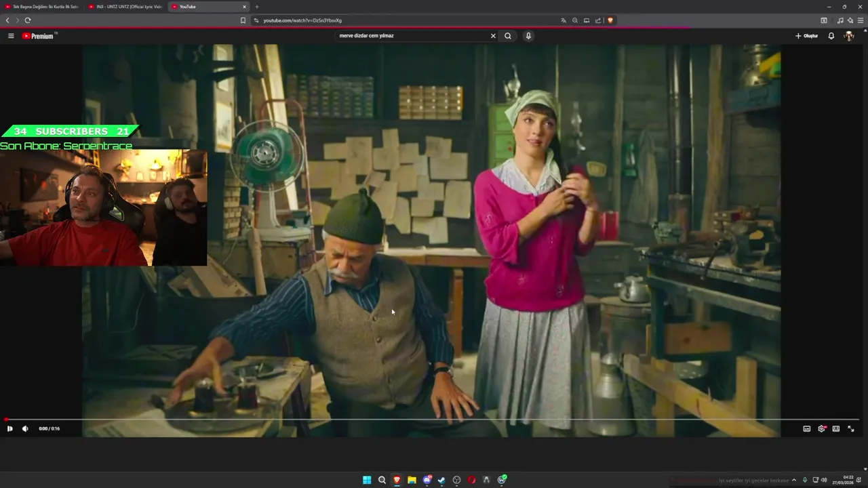Screen dimensions: 868x488
Task: Open Steam from taskbar
Action: [x=441, y=480]
